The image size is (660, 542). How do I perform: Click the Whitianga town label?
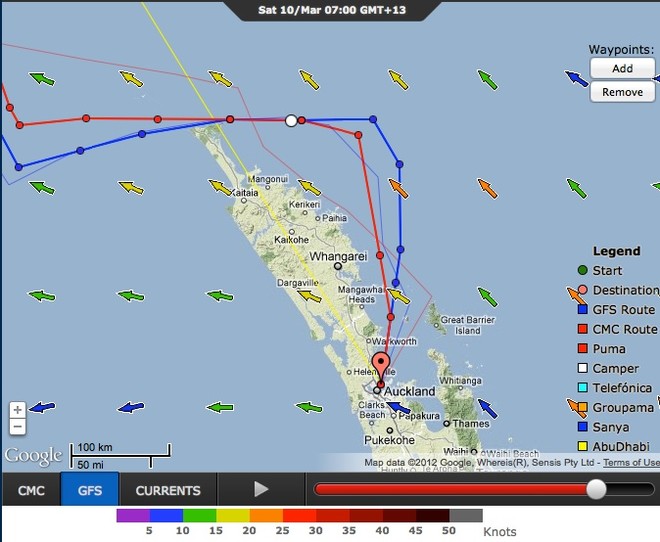click(x=460, y=380)
